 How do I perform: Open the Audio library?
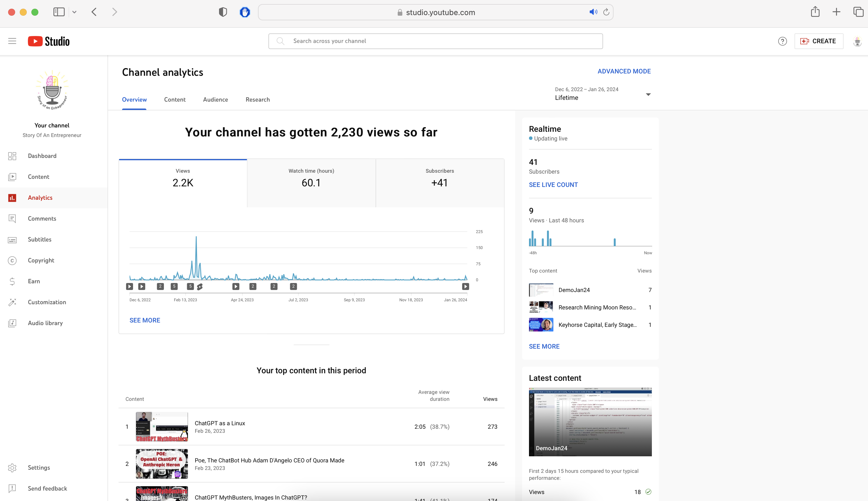click(54, 323)
